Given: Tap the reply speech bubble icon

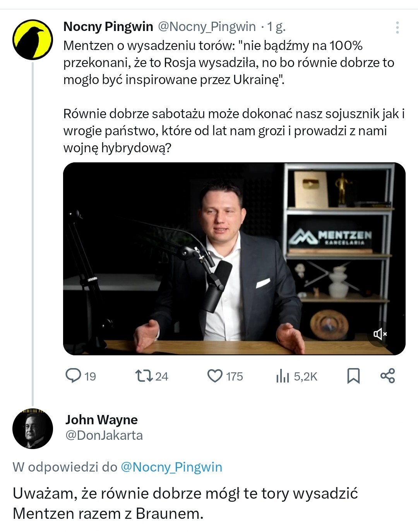Looking at the screenshot, I should click(x=73, y=375).
